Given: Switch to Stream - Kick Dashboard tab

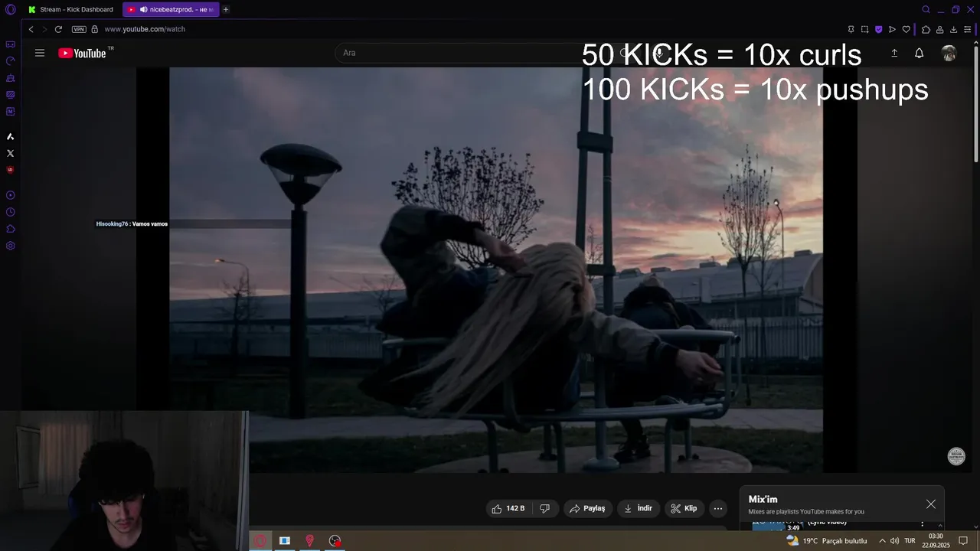Looking at the screenshot, I should (70, 9).
